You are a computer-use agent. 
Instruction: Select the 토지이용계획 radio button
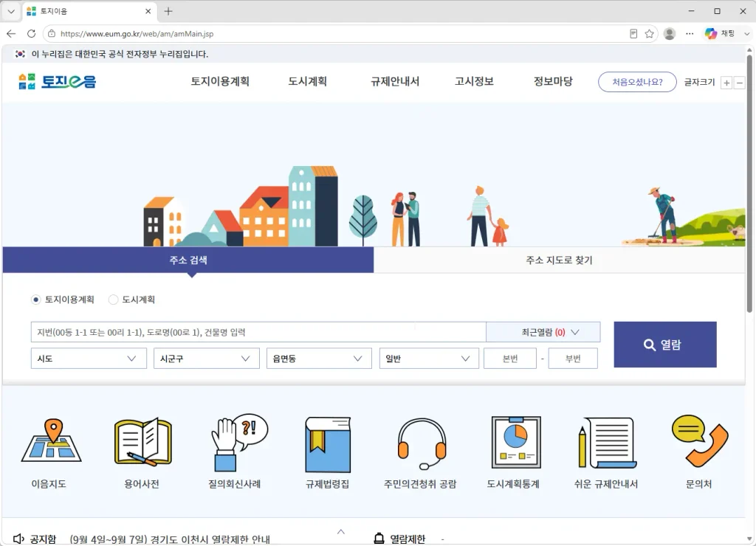pos(35,300)
